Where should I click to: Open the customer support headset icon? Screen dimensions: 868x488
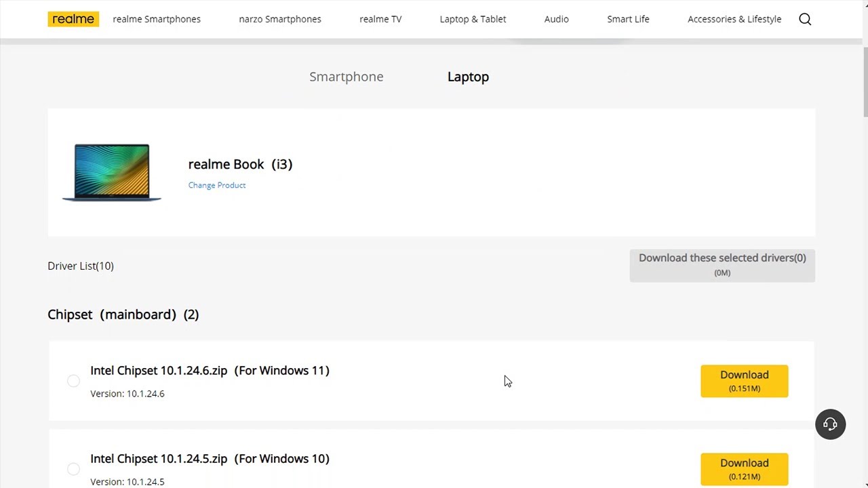[830, 424]
